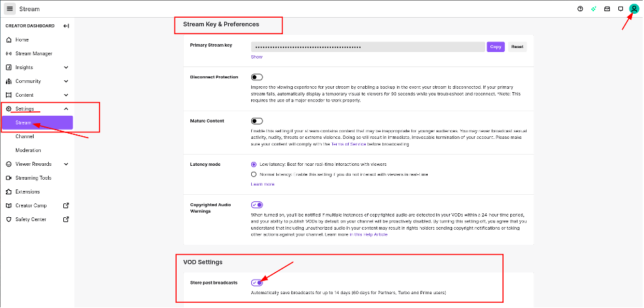Click the Home house icon
Screen dimensions: 644x308
(x=9, y=39)
